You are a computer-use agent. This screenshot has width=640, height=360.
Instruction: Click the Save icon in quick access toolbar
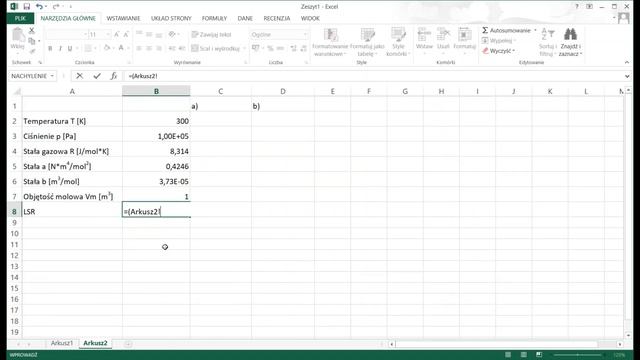click(27, 7)
